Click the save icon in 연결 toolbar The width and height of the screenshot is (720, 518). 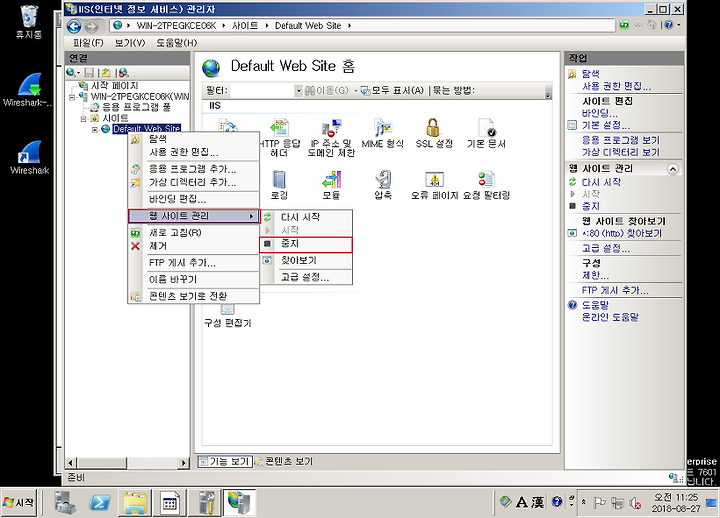pos(90,73)
